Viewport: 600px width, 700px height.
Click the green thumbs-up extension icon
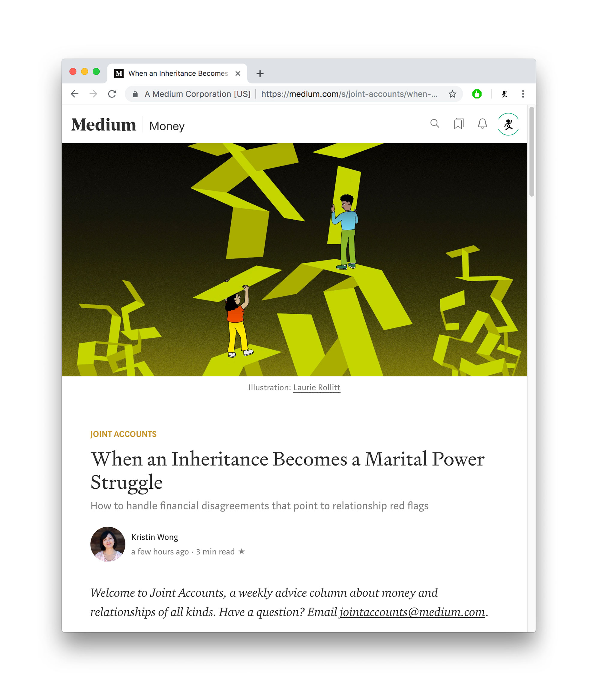pyautogui.click(x=477, y=94)
